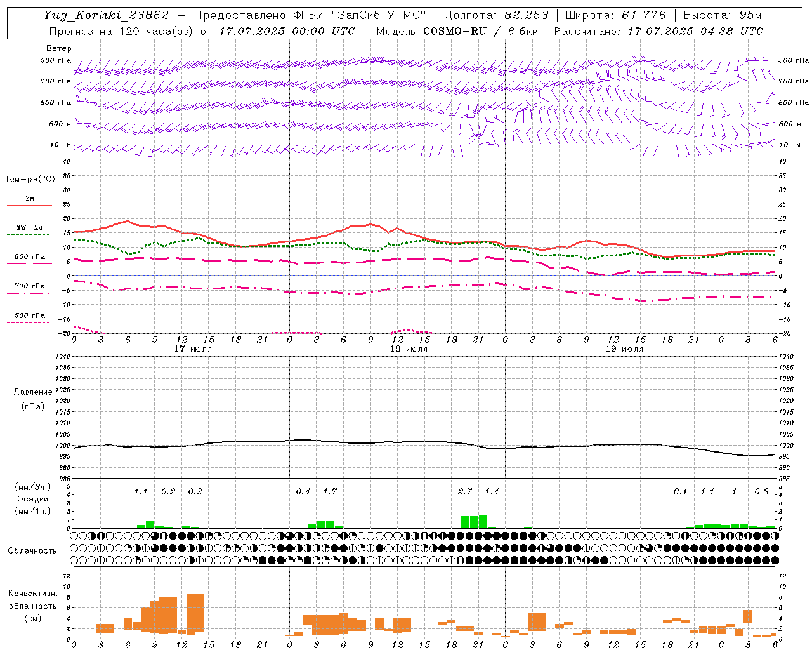The width and height of the screenshot is (812, 650).
Task: Click the station title Yug_Korliki_23862
Action: coord(107,15)
